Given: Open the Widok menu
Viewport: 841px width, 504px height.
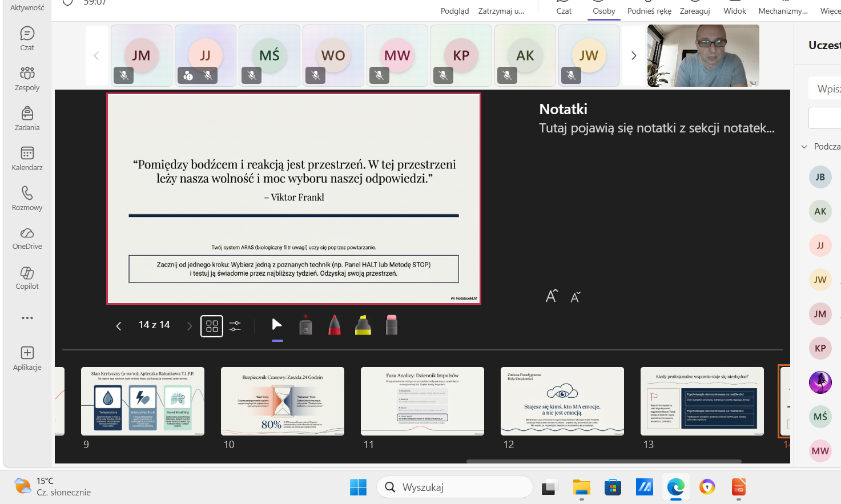Looking at the screenshot, I should (x=735, y=11).
